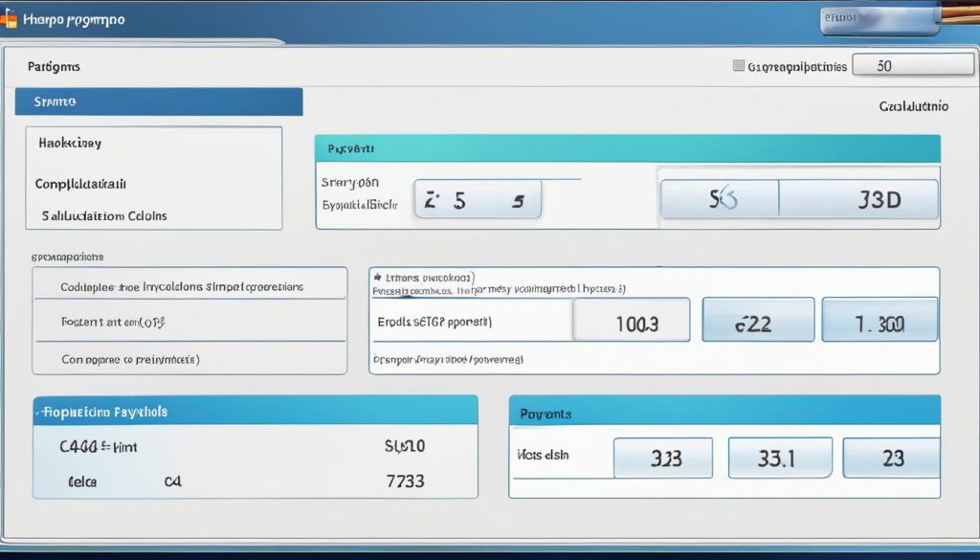Click the field showing 1003
The height and width of the screenshot is (560, 980).
coord(631,321)
